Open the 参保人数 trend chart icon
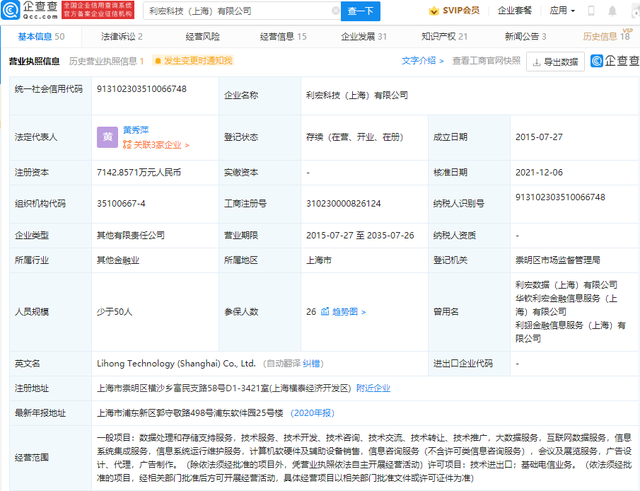 325,312
